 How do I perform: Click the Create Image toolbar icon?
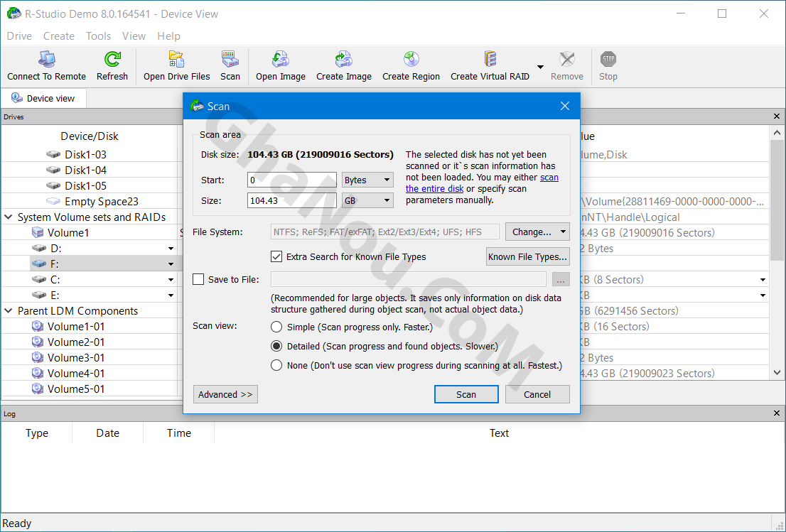click(x=344, y=60)
